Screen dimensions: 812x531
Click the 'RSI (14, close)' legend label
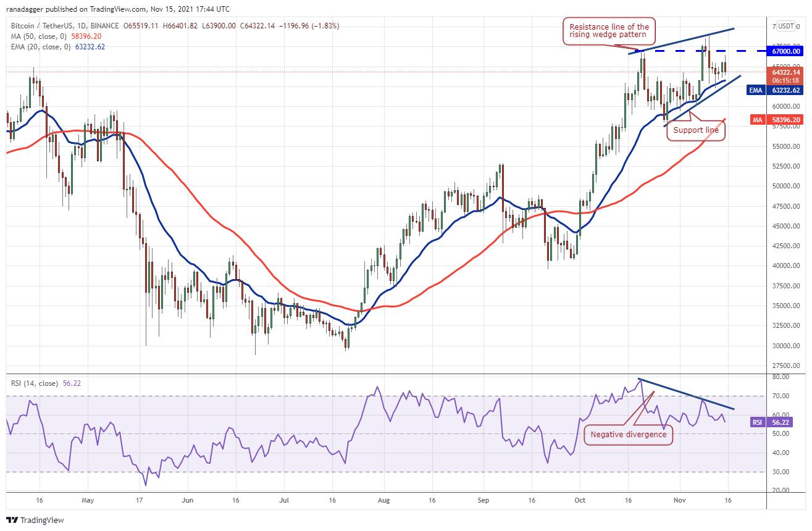click(x=35, y=383)
